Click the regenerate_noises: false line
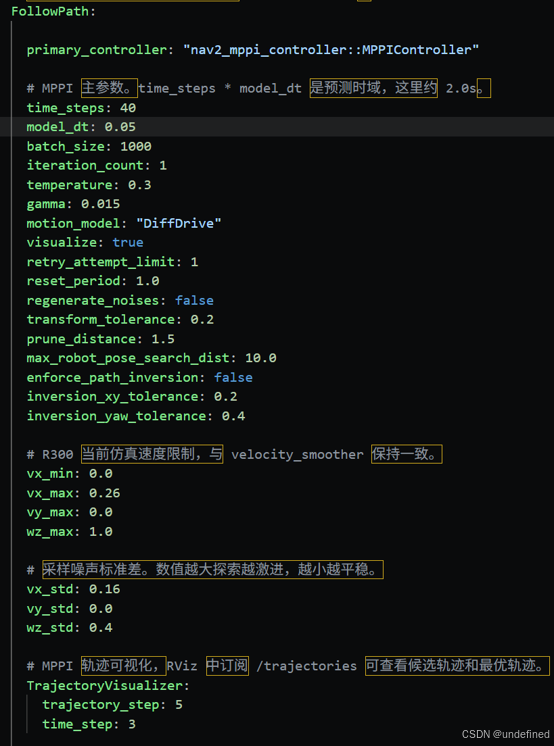554x746 pixels. click(120, 300)
